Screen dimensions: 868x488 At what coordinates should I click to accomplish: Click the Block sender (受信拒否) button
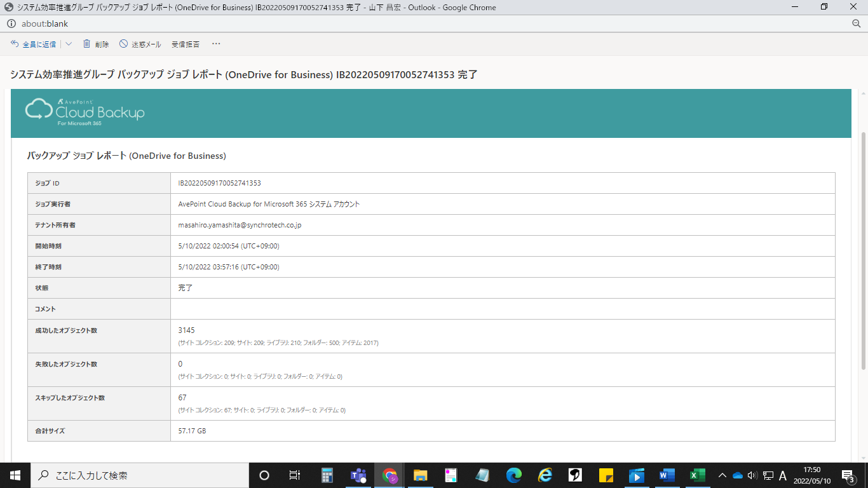[186, 44]
